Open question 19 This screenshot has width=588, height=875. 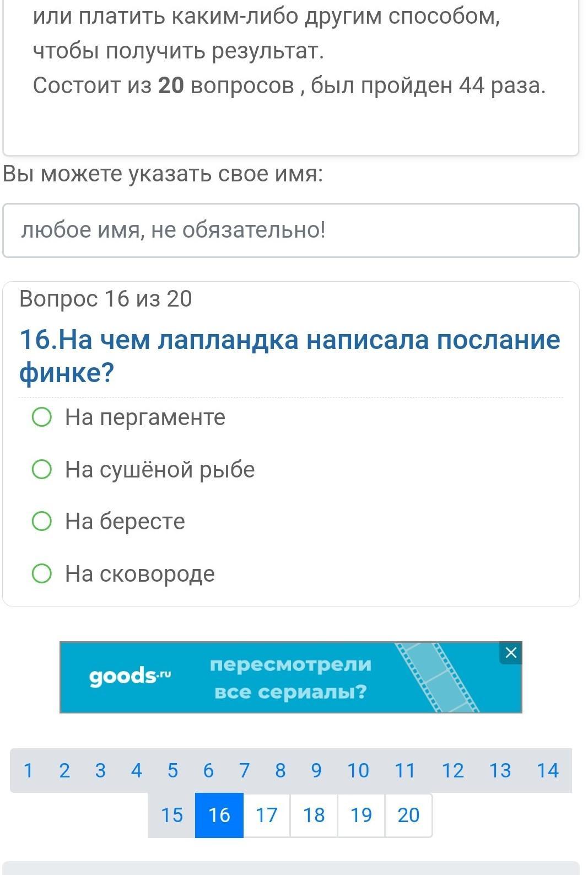(x=362, y=815)
